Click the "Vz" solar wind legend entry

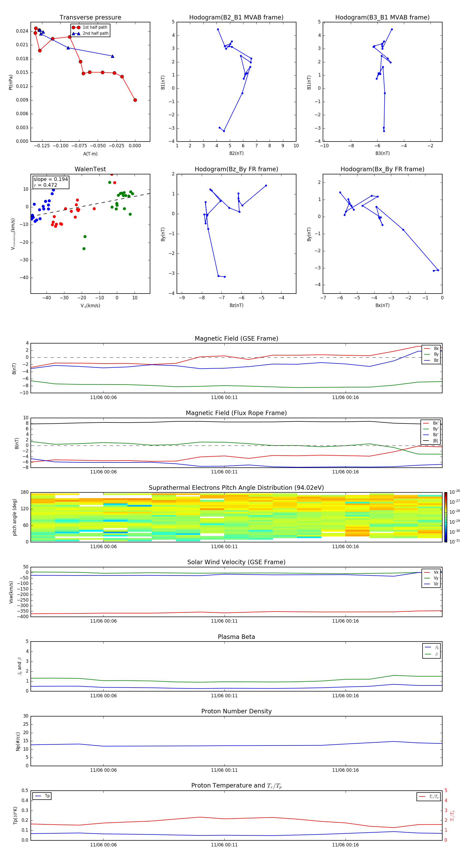(431, 584)
